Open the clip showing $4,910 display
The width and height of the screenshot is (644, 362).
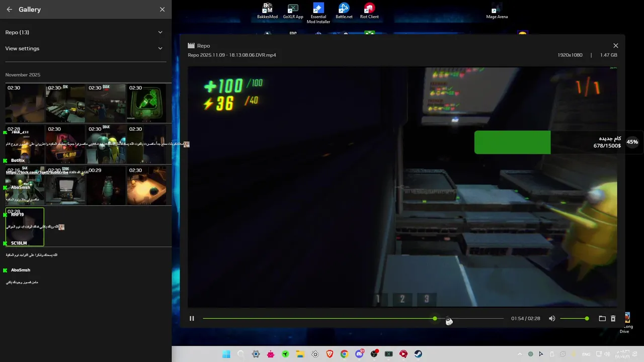[x=65, y=144]
